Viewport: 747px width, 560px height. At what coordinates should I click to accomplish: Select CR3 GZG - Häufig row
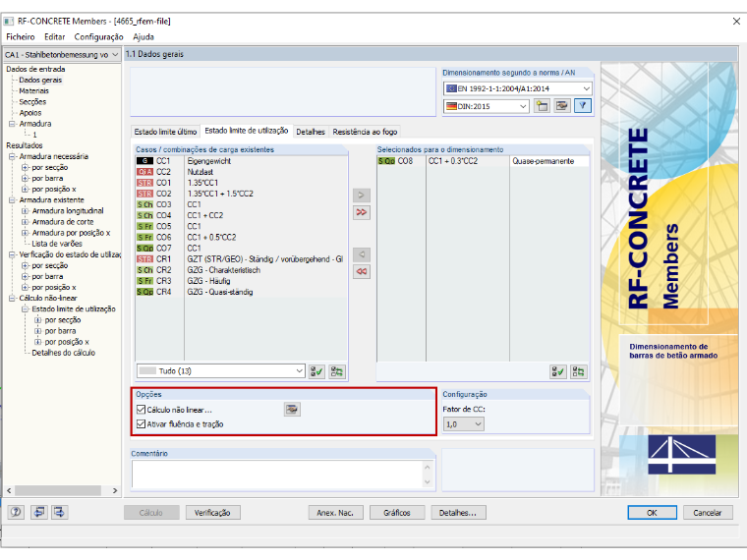point(240,281)
